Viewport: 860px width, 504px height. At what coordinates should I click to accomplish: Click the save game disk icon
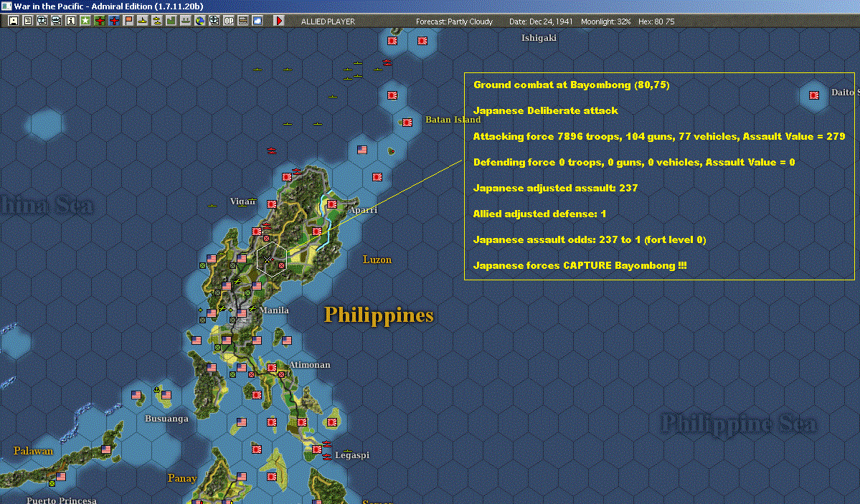[14, 20]
